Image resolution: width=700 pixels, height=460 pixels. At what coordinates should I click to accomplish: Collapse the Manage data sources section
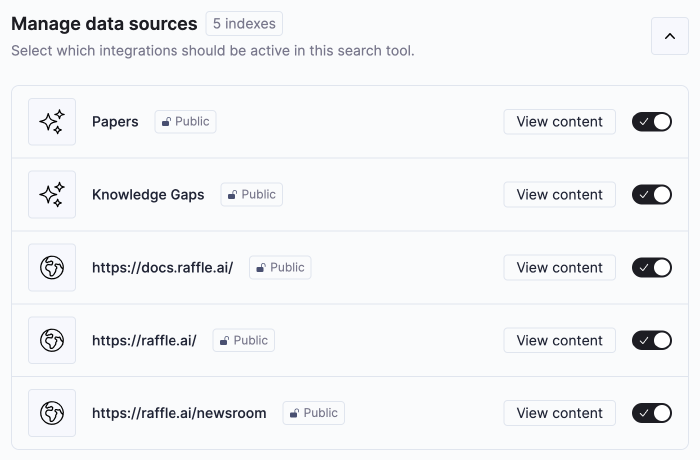click(x=670, y=36)
